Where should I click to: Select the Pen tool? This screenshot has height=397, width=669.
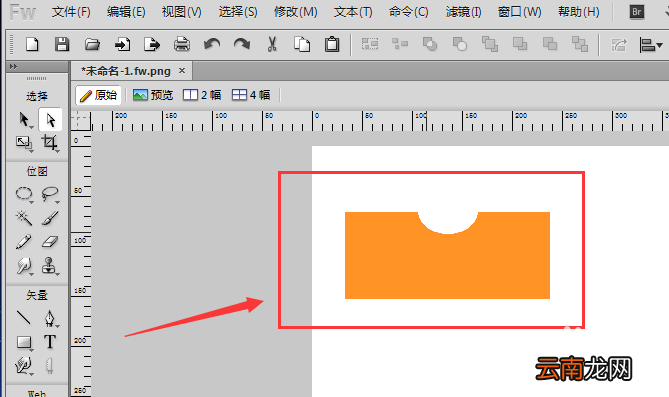click(x=50, y=319)
